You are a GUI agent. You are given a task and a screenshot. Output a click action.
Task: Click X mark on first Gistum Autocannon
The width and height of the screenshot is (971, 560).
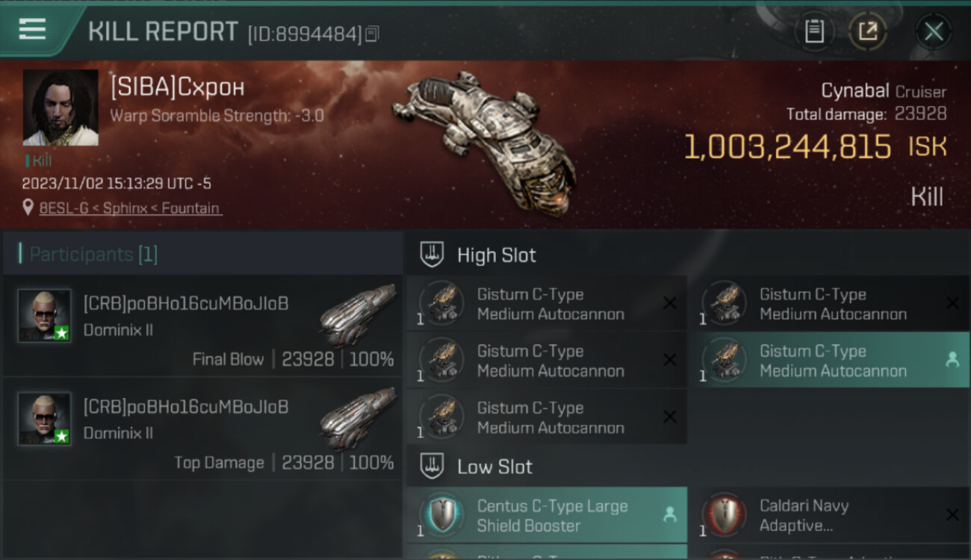pyautogui.click(x=670, y=302)
